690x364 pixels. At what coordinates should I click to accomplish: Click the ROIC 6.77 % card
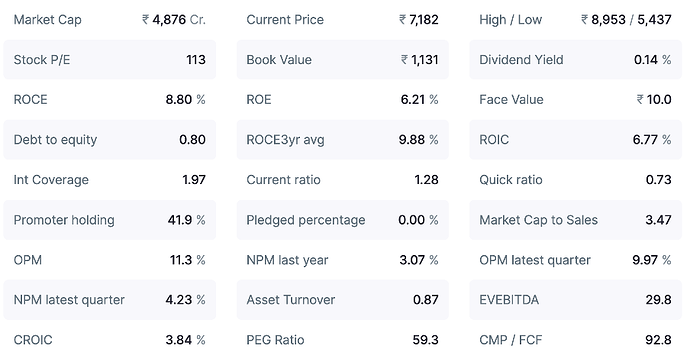(575, 140)
